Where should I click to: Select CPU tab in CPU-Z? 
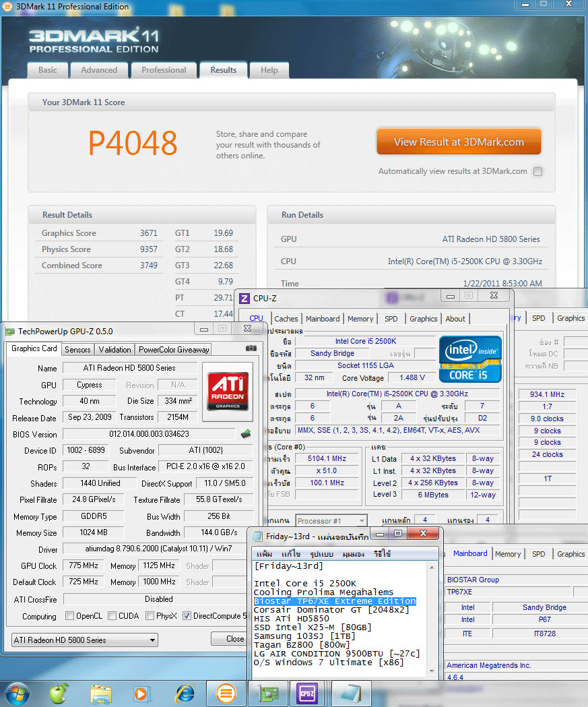tap(256, 318)
